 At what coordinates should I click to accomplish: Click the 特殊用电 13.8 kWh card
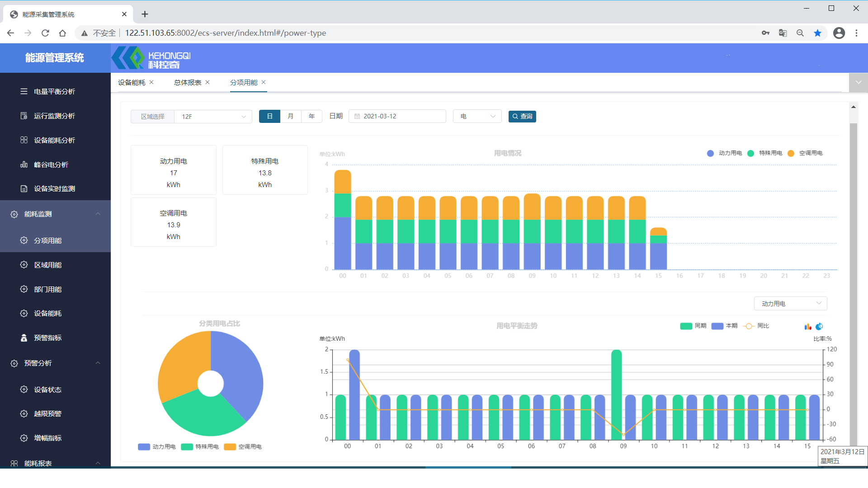(265, 170)
